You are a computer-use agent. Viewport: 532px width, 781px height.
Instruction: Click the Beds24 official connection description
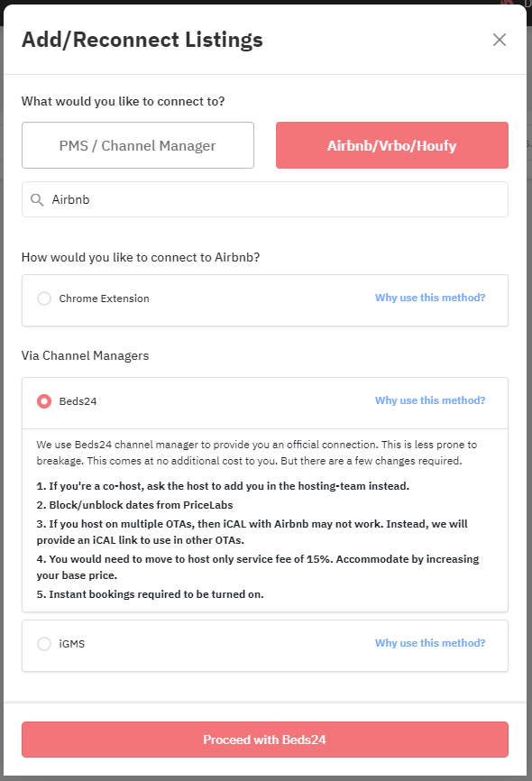(257, 453)
